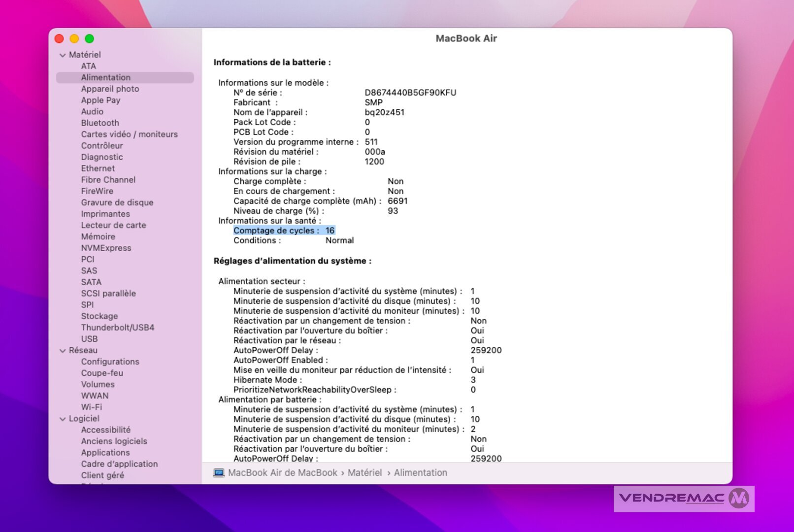The image size is (794, 532).
Task: Select Wi-Fi under Réseau
Action: click(x=92, y=407)
